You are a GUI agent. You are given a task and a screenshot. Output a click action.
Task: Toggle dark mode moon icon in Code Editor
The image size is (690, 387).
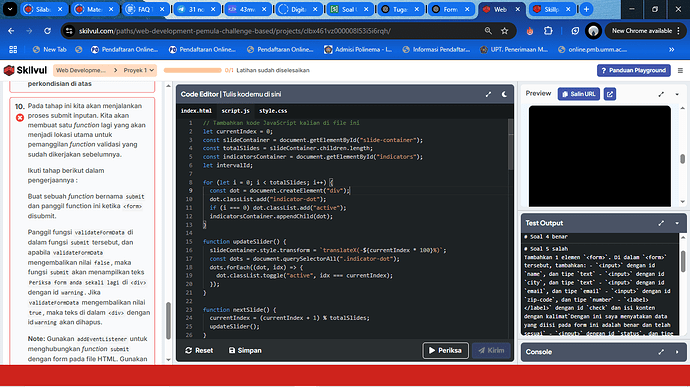504,94
